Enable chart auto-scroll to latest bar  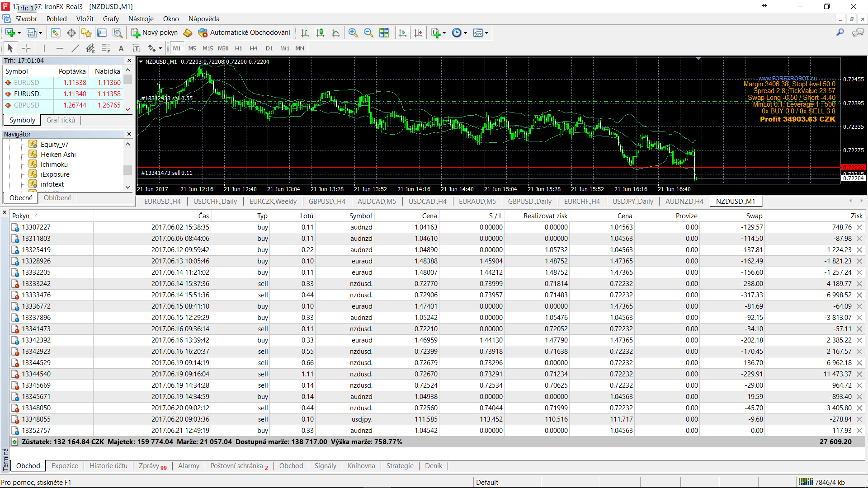click(x=402, y=33)
